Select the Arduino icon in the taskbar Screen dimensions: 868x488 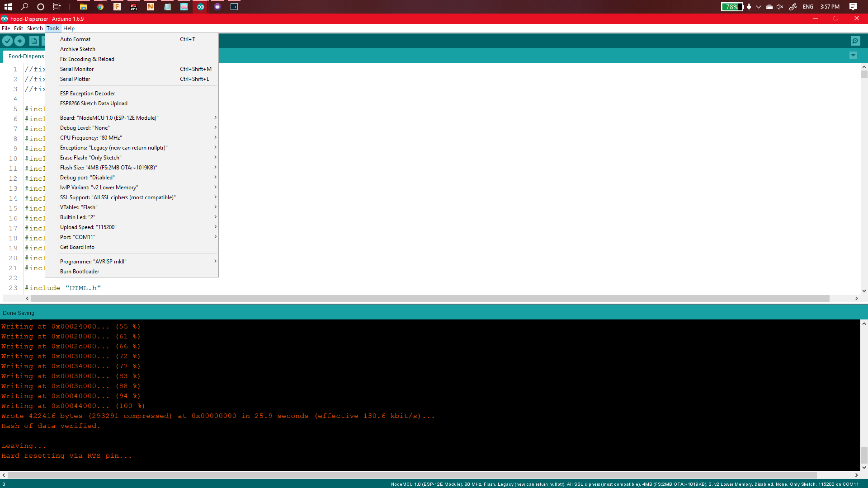coord(200,7)
